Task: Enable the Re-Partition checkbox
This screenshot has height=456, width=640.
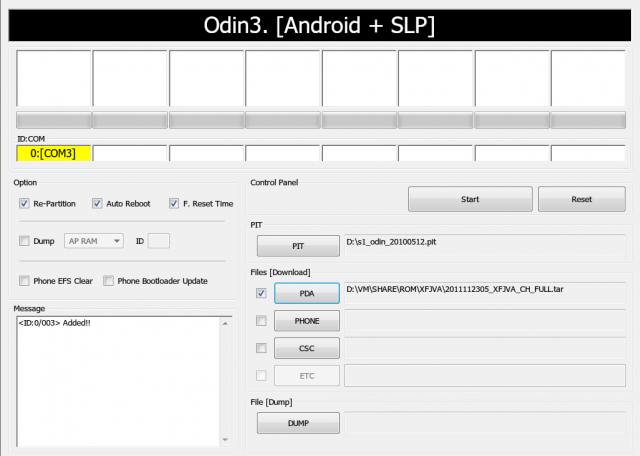Action: click(x=24, y=203)
